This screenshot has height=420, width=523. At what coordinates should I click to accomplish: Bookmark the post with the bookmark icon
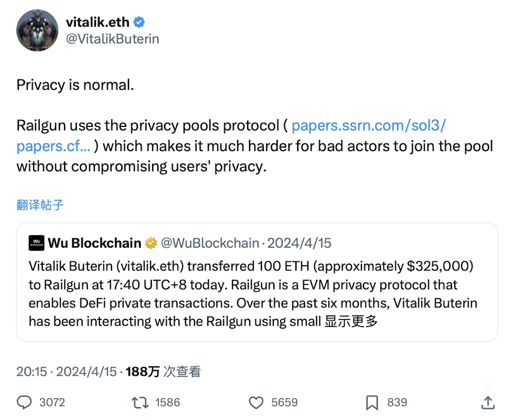click(x=373, y=402)
